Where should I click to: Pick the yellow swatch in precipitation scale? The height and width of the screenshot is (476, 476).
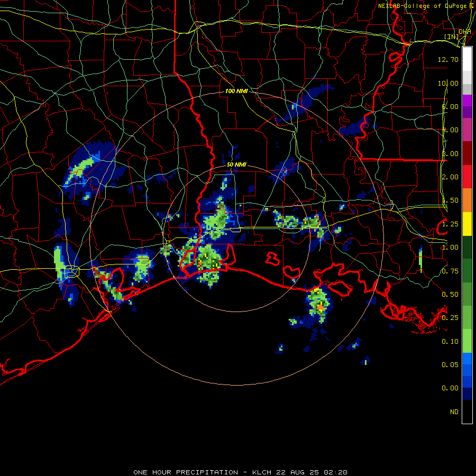point(467,224)
